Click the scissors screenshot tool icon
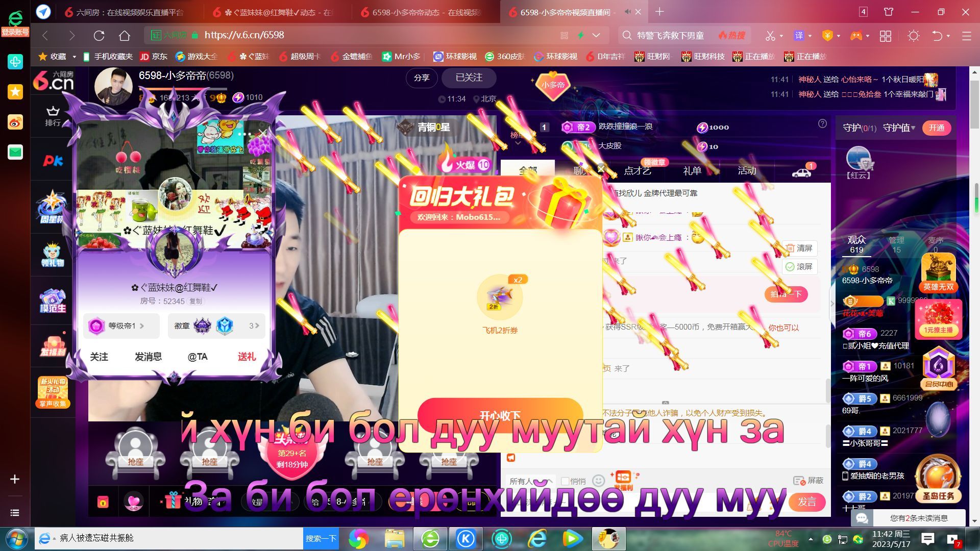This screenshot has height=551, width=980. point(770,36)
